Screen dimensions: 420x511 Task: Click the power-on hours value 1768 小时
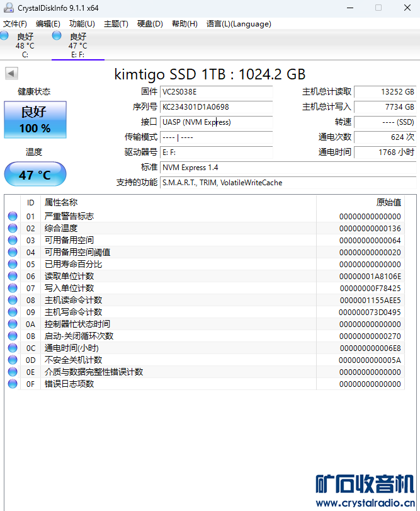click(x=385, y=152)
